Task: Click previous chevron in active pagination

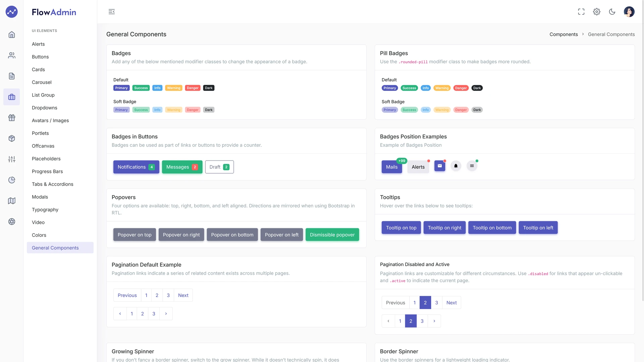Action: tap(388, 321)
